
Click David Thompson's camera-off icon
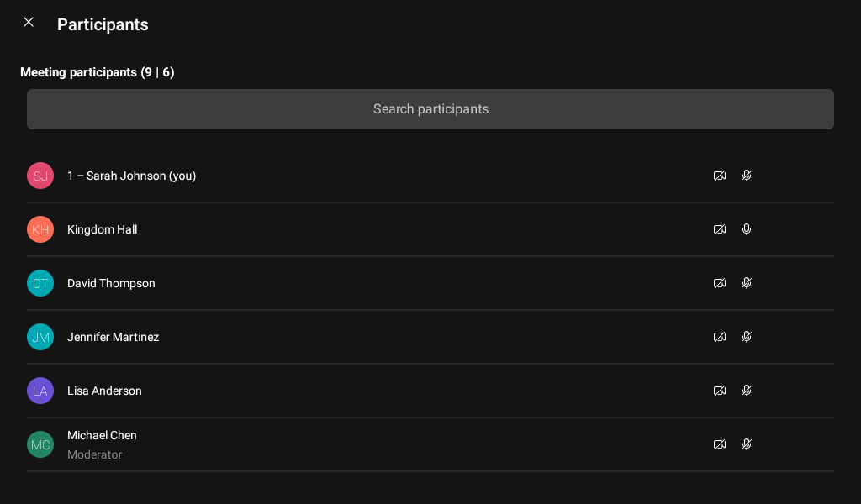tap(720, 283)
